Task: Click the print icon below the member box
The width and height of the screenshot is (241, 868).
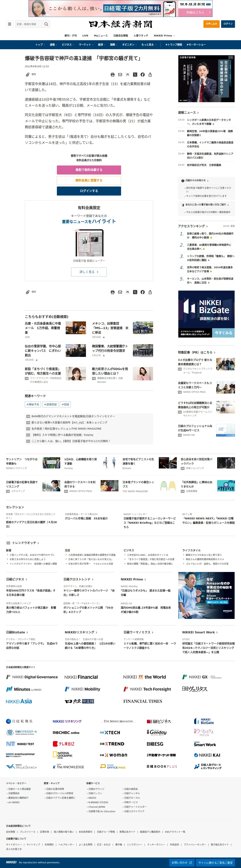Action: coord(112,292)
